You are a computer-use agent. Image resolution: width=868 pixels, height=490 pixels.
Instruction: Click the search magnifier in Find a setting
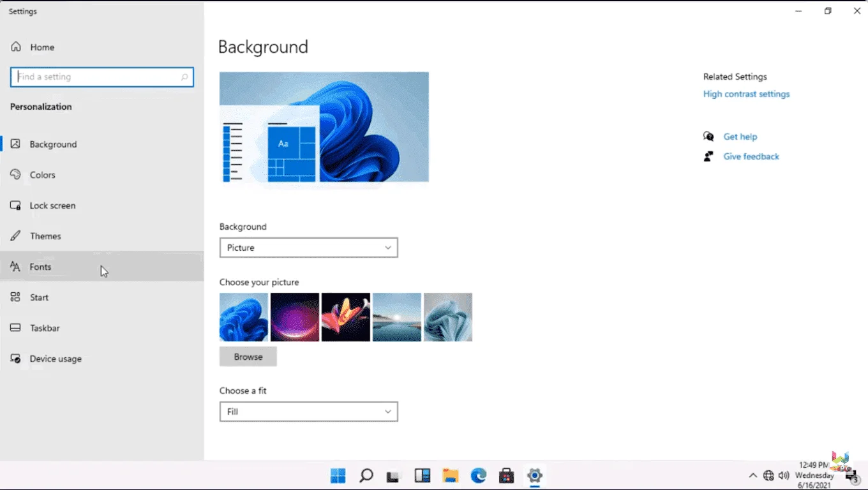click(x=184, y=77)
